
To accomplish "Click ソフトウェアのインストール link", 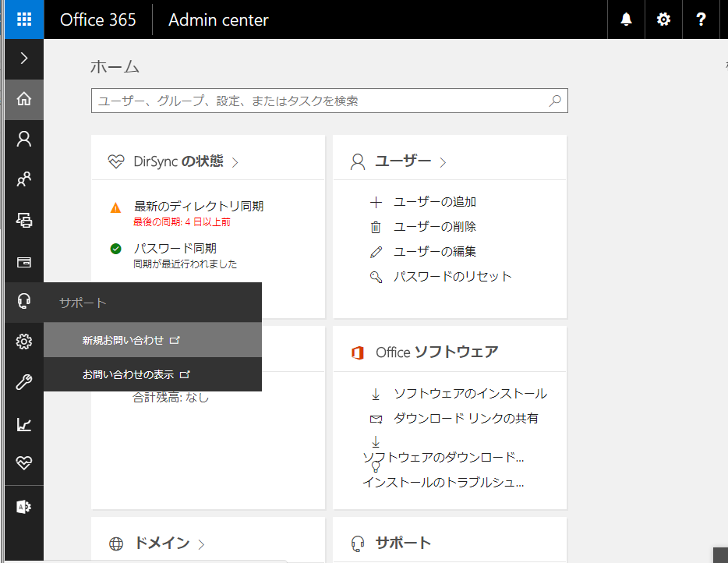I will [470, 394].
